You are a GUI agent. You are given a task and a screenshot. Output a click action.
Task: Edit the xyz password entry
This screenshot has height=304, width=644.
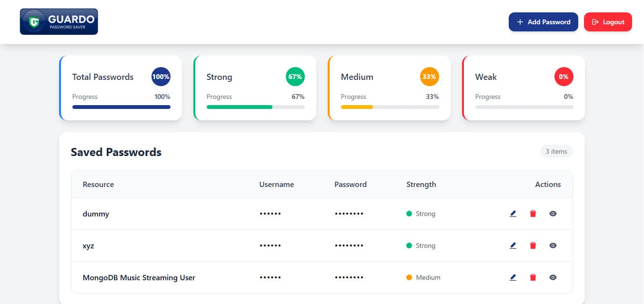[513, 245]
